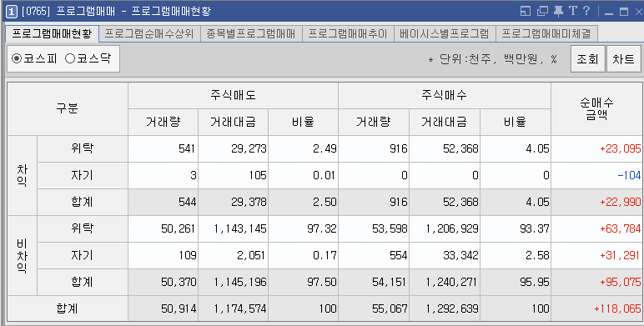Click the 주식매도 group header
Viewport: 644px width, 326px height.
[233, 95]
